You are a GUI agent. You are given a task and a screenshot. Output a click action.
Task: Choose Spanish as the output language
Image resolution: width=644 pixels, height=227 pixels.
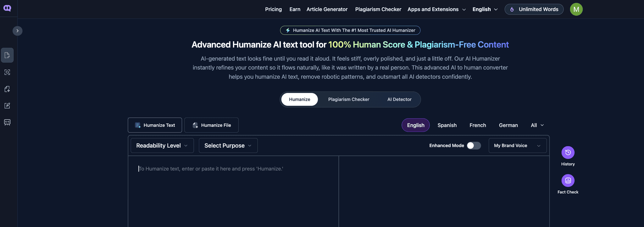pos(447,125)
